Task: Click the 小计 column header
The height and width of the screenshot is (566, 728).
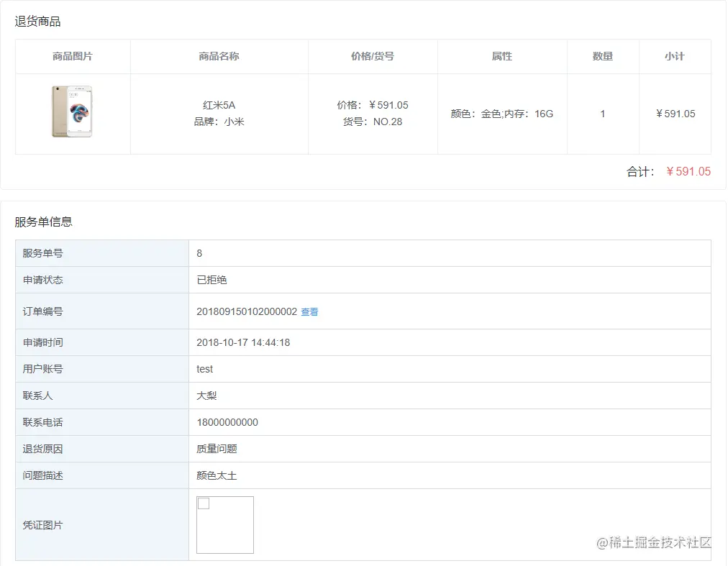Action: (675, 56)
